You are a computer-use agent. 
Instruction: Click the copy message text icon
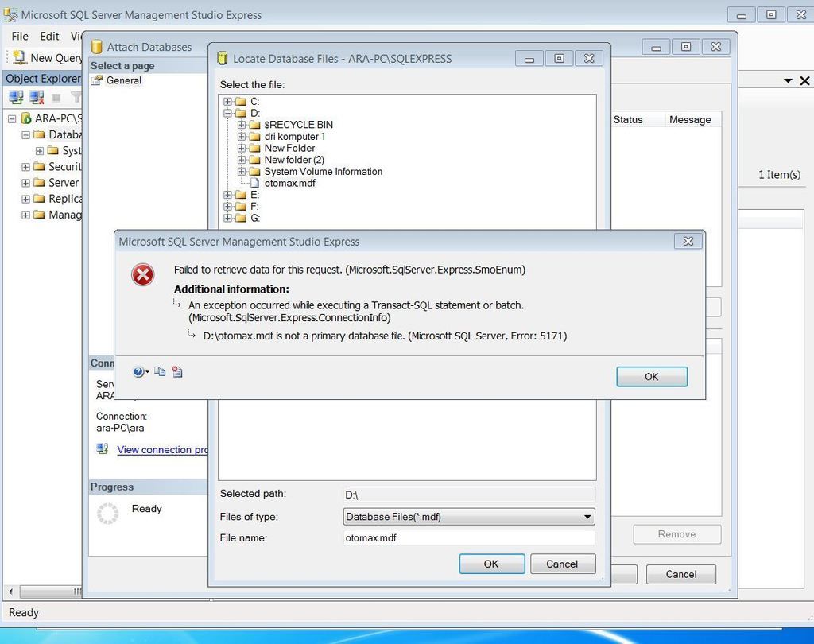160,372
